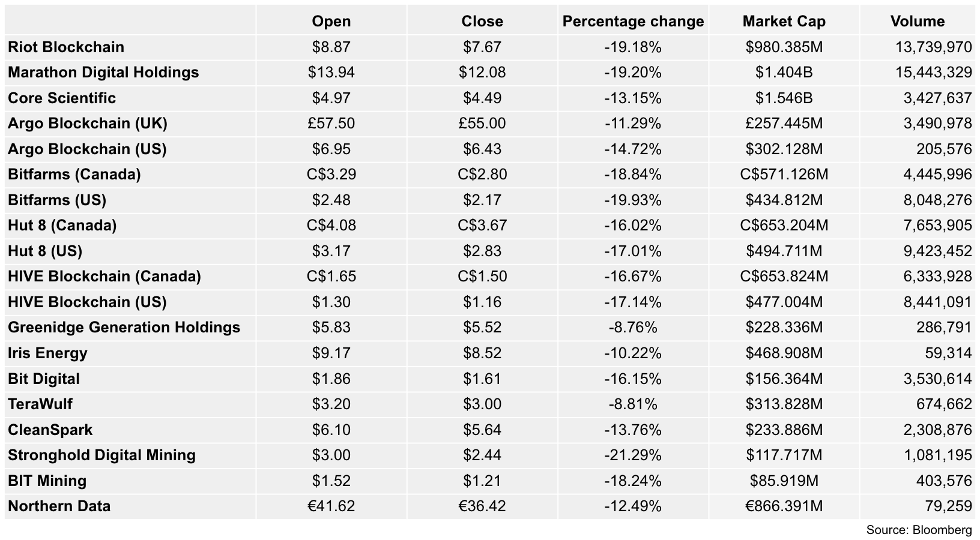Click CleanSpark market cap $233.886M
Viewport: 980px width, 540px height.
[784, 430]
